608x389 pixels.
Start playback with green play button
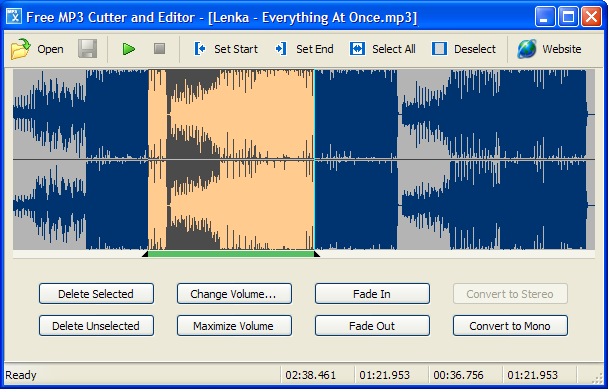click(129, 49)
